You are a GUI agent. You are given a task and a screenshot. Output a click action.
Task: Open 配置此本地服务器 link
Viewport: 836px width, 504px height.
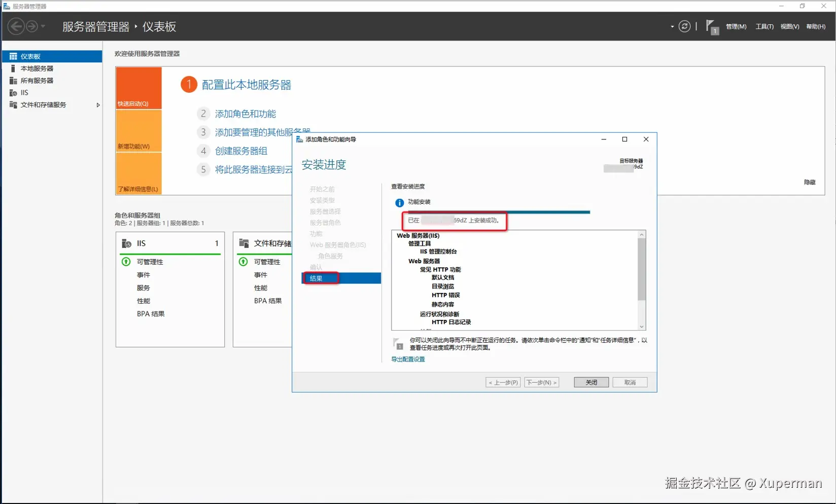(x=247, y=85)
